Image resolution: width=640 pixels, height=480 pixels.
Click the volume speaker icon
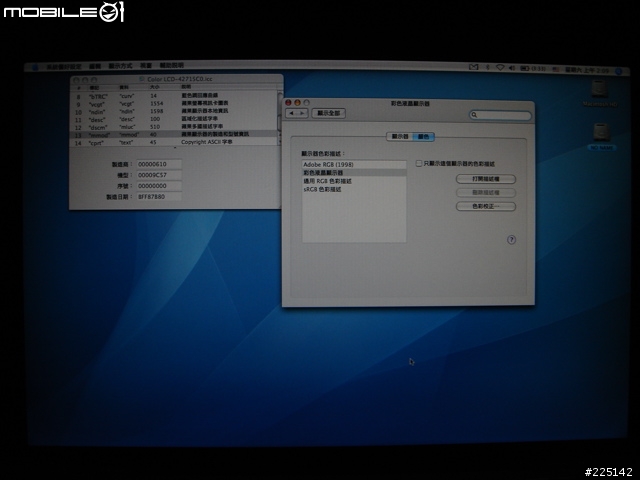pyautogui.click(x=512, y=68)
